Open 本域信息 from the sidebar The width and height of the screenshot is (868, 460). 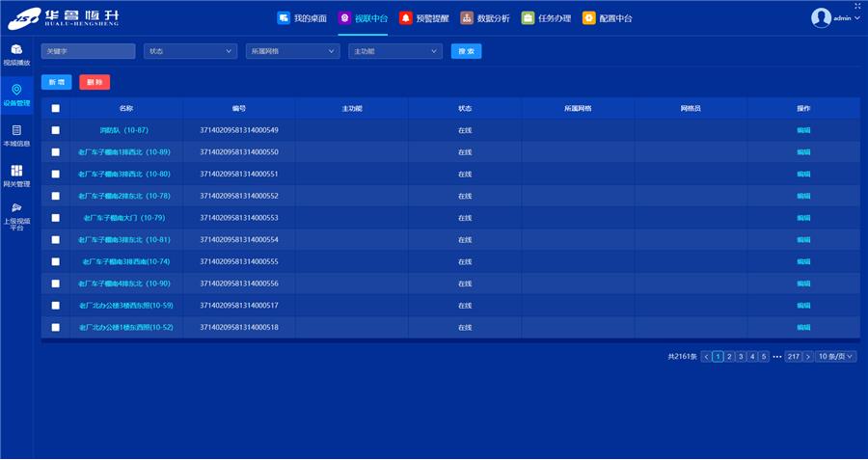[16, 130]
